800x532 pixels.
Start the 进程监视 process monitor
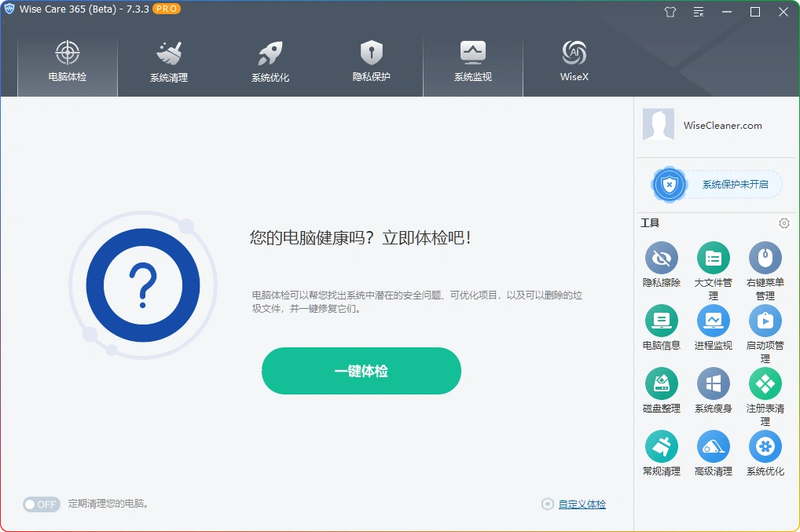713,322
